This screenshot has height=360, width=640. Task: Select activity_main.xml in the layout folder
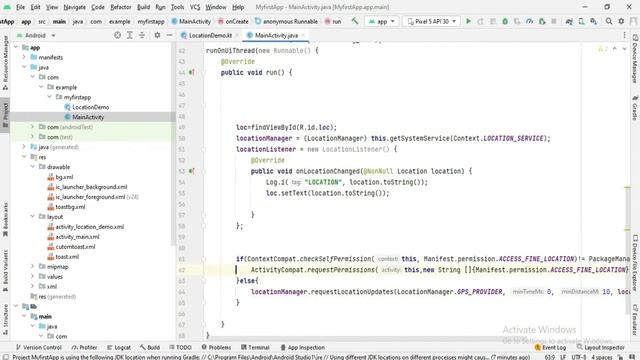pos(78,237)
